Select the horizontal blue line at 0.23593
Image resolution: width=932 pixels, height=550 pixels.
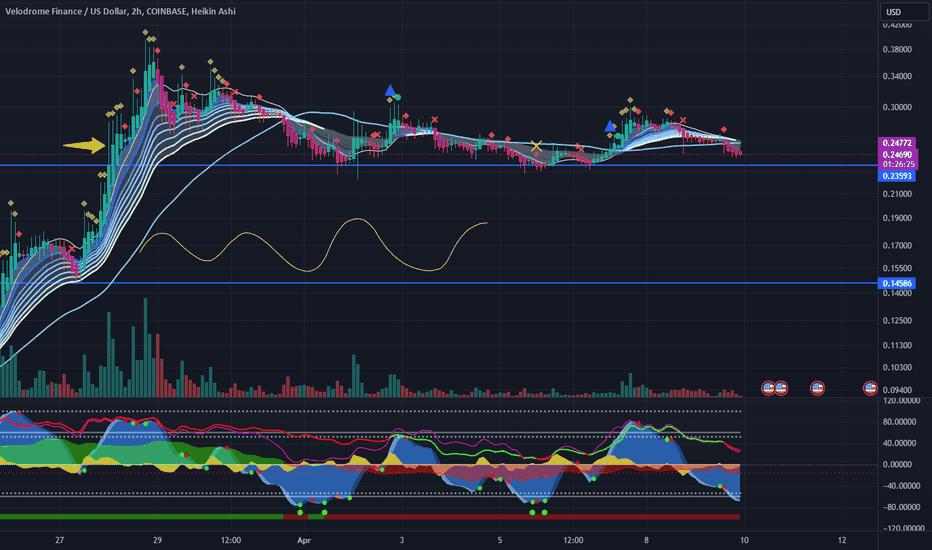pos(439,165)
